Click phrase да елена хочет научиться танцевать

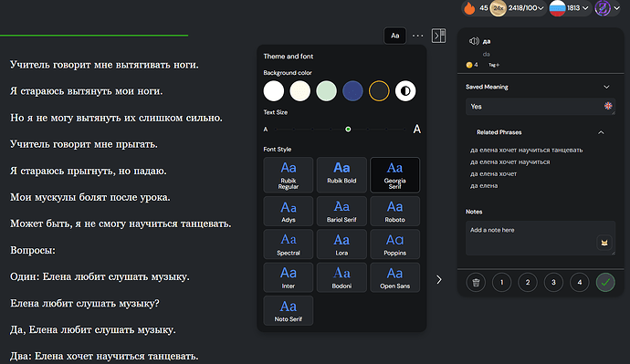point(526,150)
